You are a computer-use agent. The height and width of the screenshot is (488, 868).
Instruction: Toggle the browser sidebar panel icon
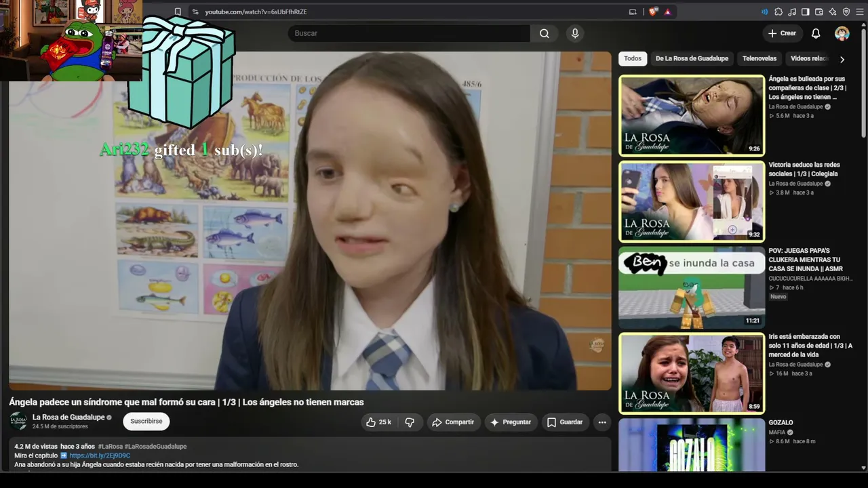pos(806,12)
